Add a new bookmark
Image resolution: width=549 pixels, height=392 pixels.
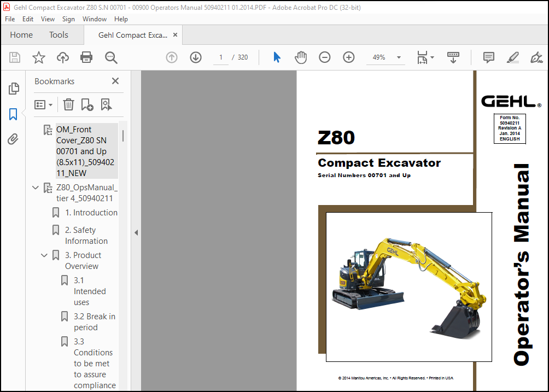point(87,104)
